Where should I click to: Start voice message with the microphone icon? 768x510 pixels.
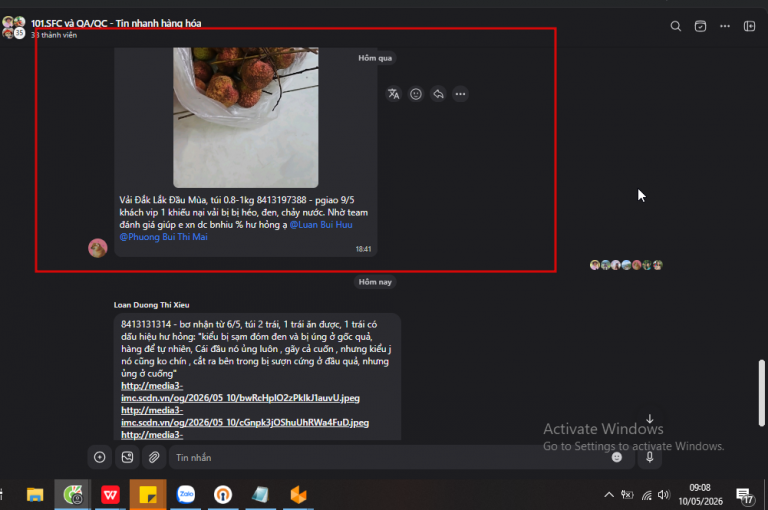click(649, 457)
